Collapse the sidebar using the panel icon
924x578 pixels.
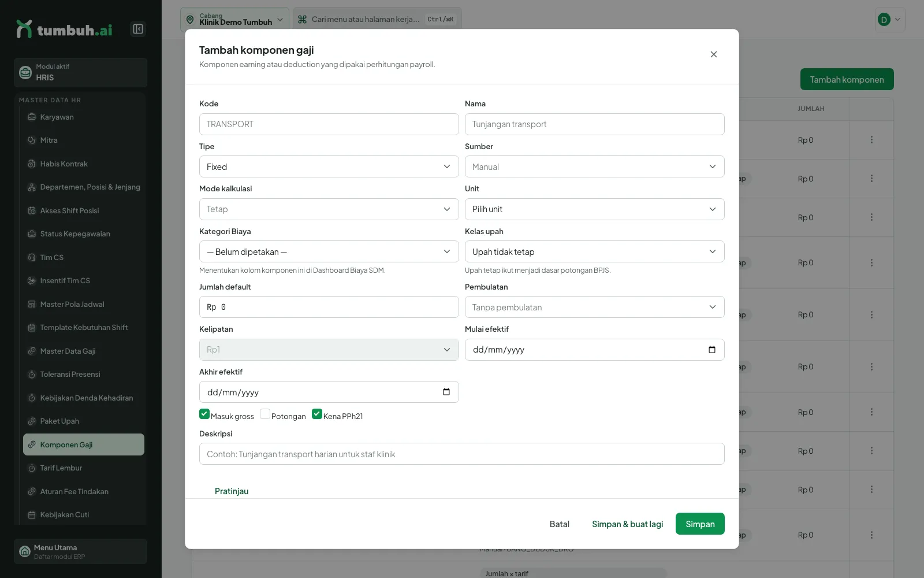pyautogui.click(x=138, y=29)
